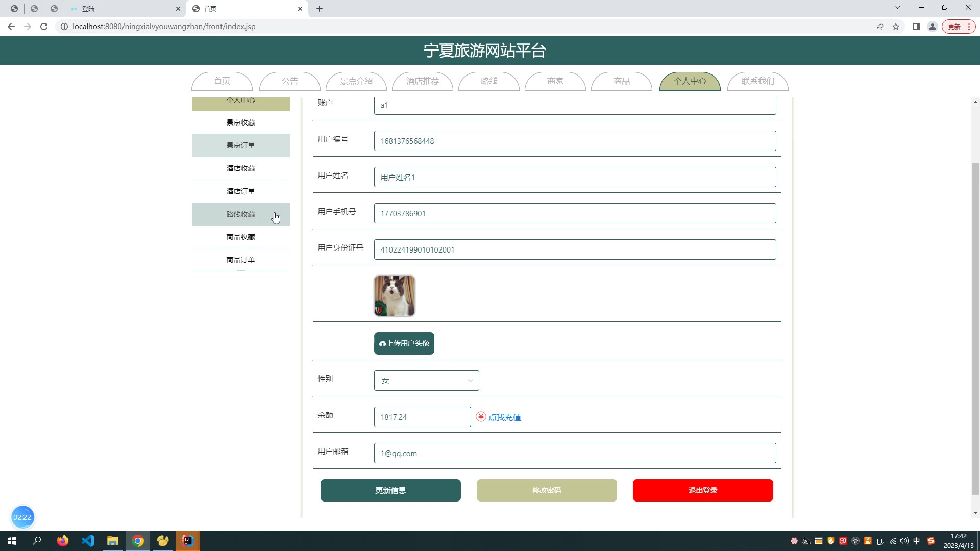This screenshot has width=980, height=551.
Task: Open the browser tab search chevron
Action: coord(898,8)
